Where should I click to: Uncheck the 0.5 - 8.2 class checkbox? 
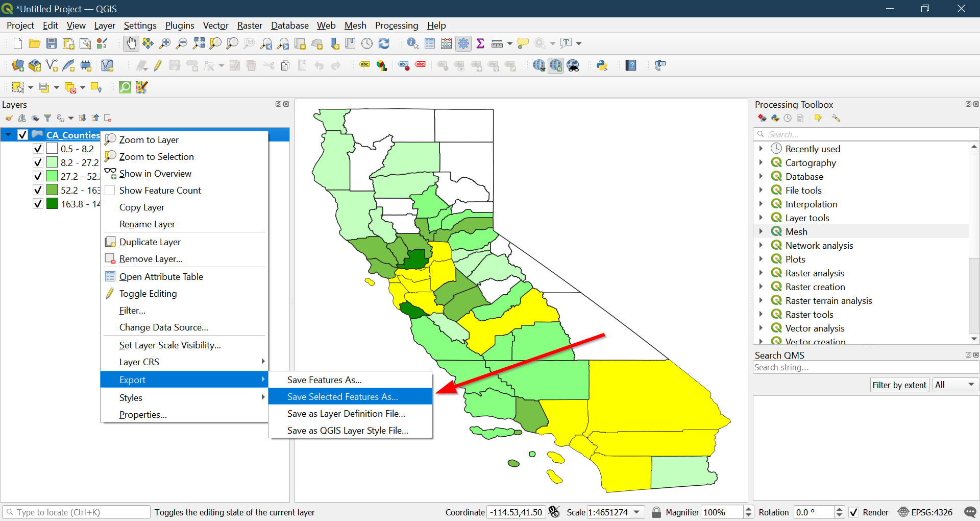[x=38, y=149]
